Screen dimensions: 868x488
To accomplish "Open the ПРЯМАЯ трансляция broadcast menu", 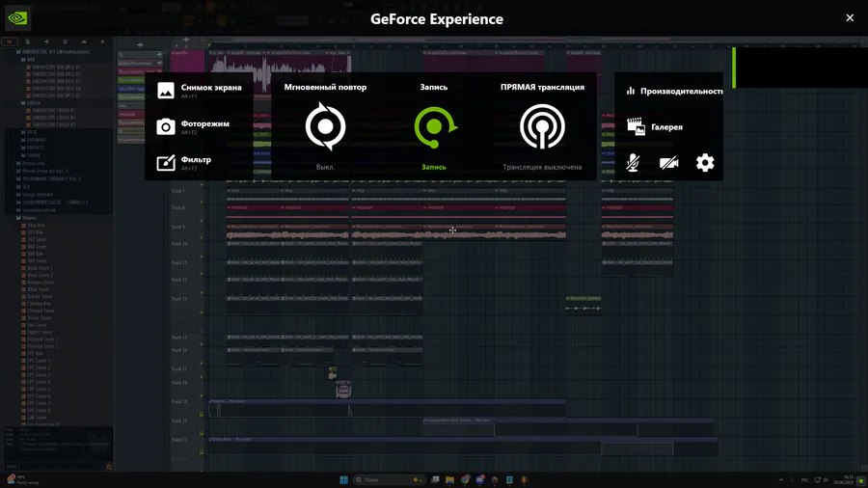I will point(542,126).
